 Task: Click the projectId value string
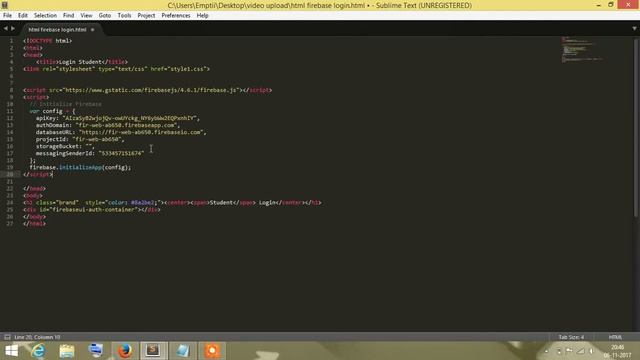(97, 139)
